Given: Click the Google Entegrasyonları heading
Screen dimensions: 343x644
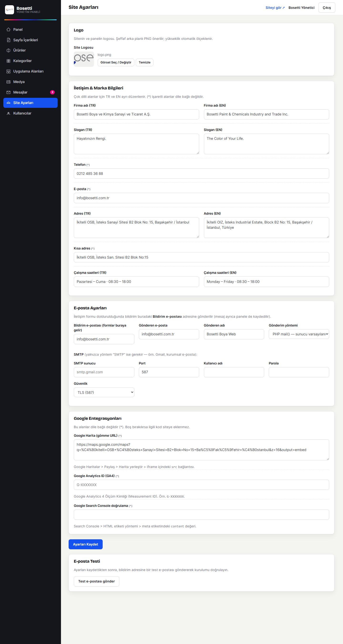Looking at the screenshot, I should [98, 419].
